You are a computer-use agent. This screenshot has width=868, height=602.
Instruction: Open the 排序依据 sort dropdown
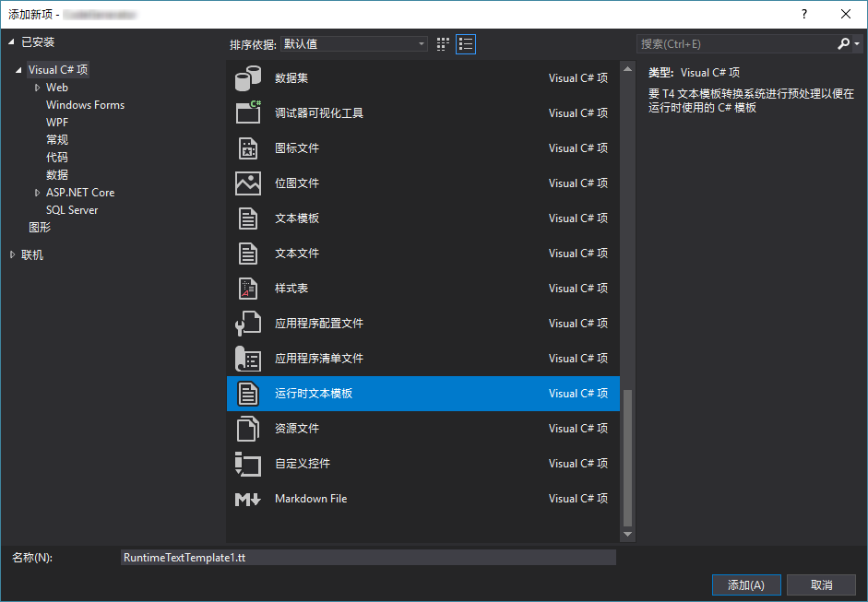[x=354, y=43]
